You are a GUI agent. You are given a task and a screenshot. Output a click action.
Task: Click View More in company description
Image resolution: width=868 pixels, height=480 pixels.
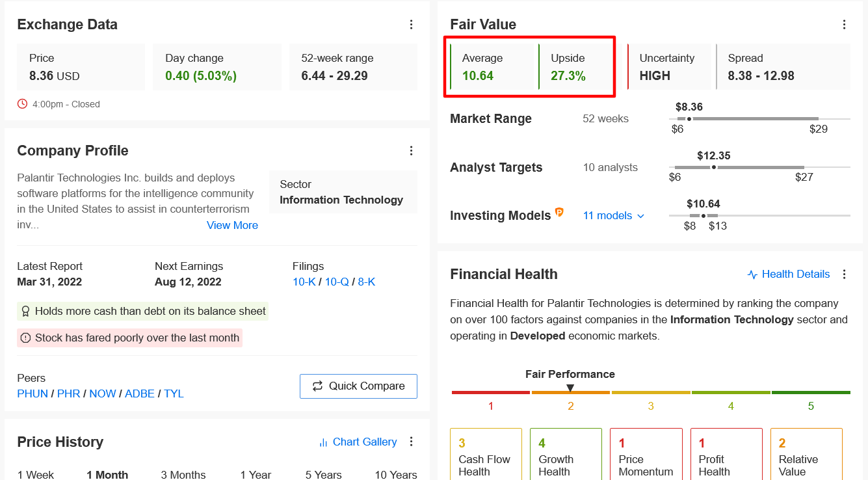click(x=232, y=225)
